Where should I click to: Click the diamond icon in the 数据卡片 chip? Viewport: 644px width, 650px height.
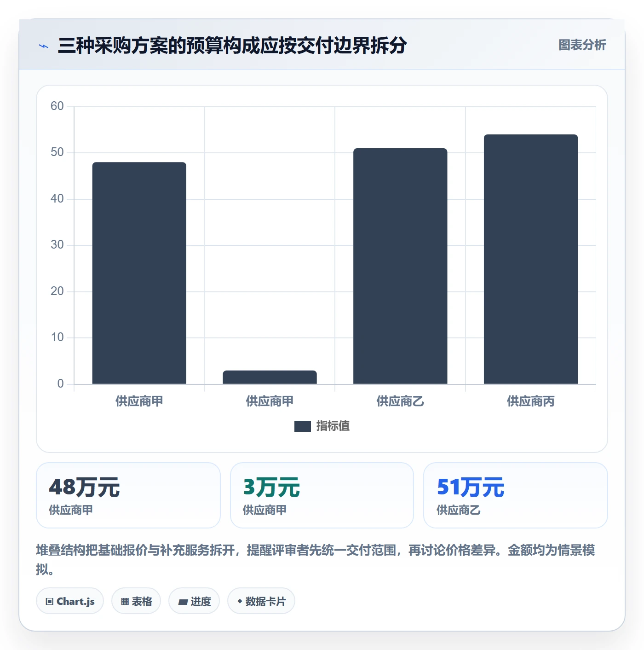pyautogui.click(x=240, y=601)
